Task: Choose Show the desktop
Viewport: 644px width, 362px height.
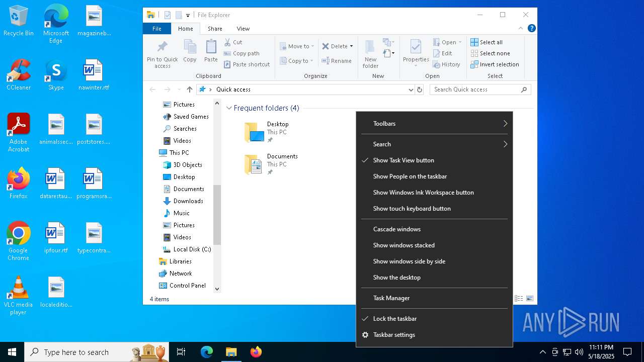Action: click(434, 278)
